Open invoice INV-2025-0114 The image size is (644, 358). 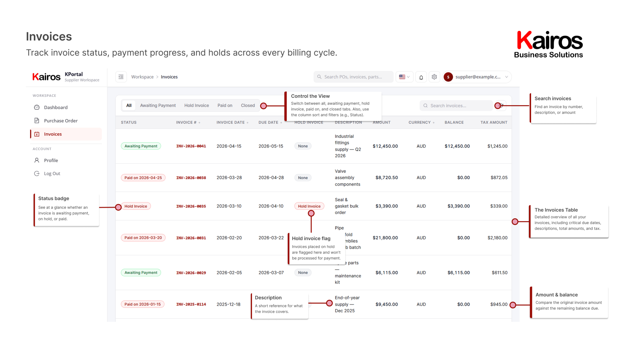[191, 304]
